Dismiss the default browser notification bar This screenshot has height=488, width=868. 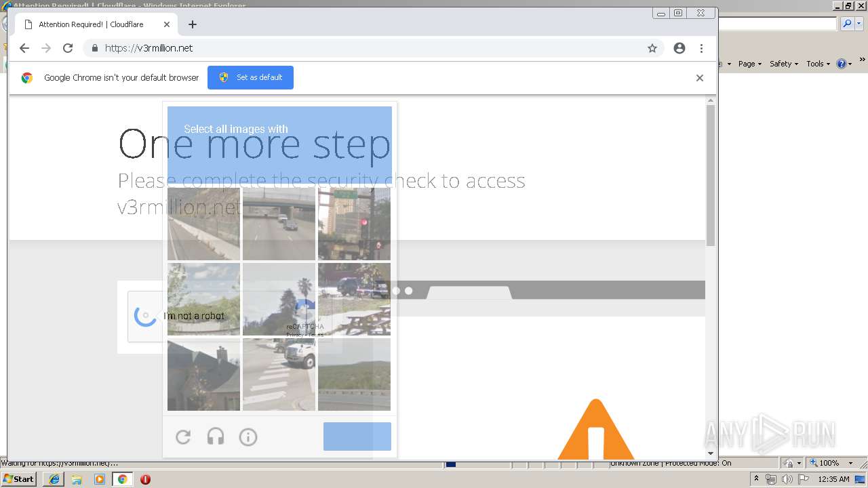[x=700, y=78]
